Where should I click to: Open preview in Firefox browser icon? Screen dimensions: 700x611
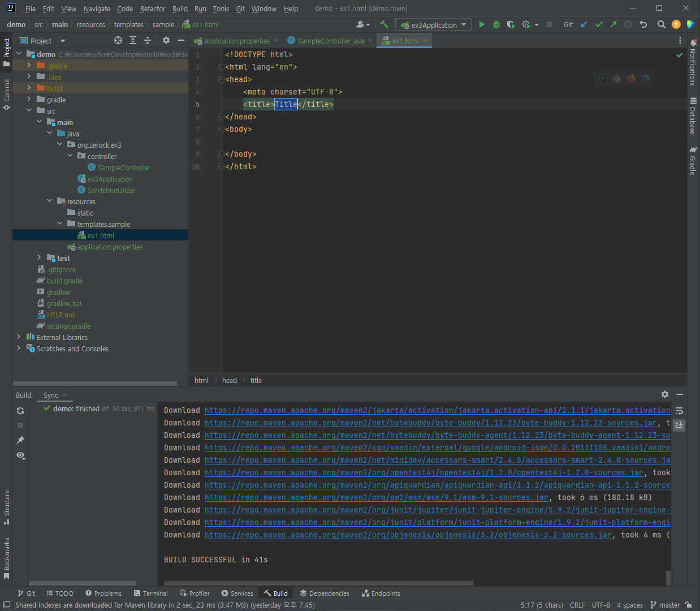click(x=631, y=79)
